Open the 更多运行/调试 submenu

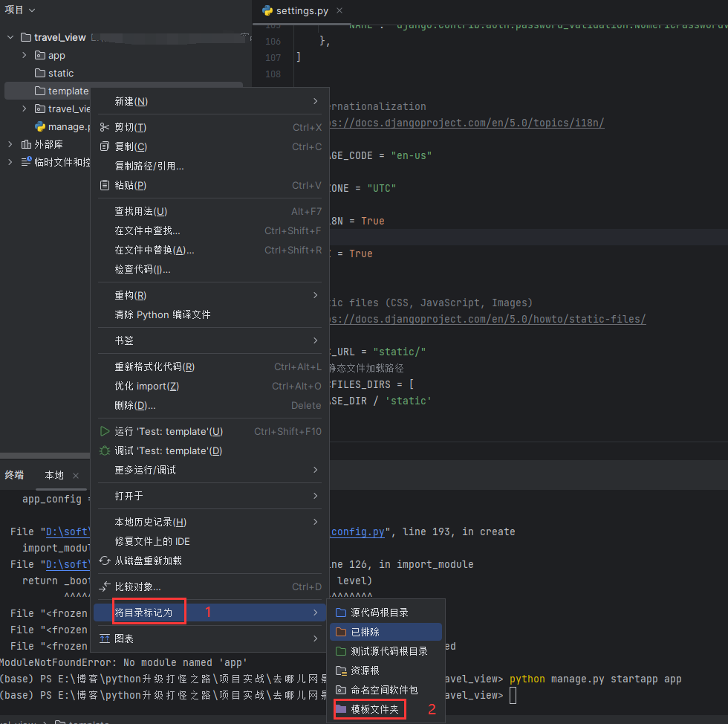click(209, 470)
